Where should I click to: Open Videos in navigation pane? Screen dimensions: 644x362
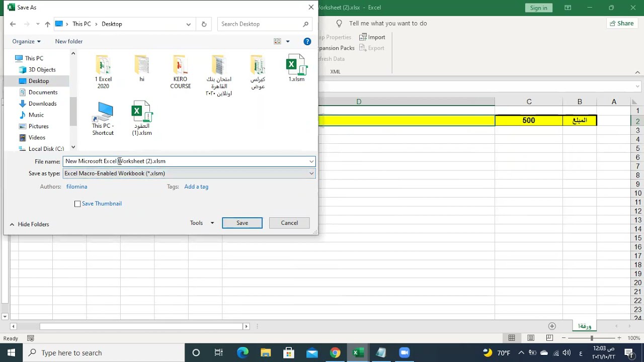pyautogui.click(x=37, y=137)
